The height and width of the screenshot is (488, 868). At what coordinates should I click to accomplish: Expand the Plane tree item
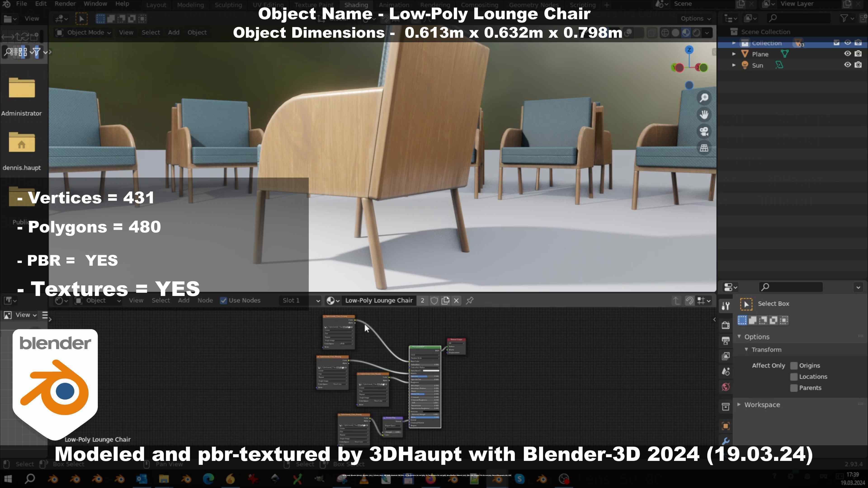point(734,54)
